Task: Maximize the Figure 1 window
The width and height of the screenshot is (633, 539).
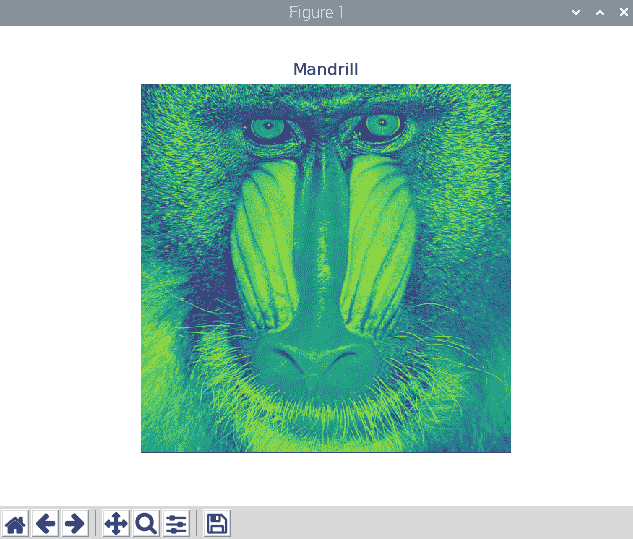Action: coord(600,13)
